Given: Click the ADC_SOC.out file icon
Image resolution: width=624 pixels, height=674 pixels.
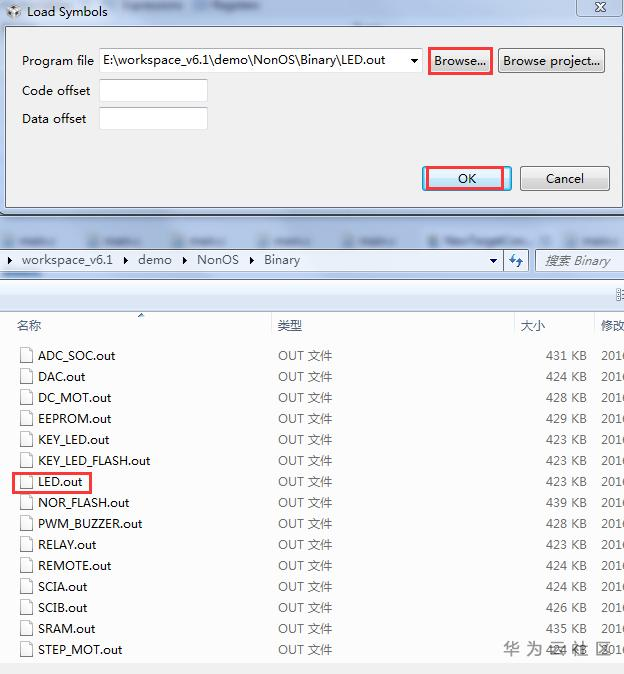Looking at the screenshot, I should (x=26, y=355).
